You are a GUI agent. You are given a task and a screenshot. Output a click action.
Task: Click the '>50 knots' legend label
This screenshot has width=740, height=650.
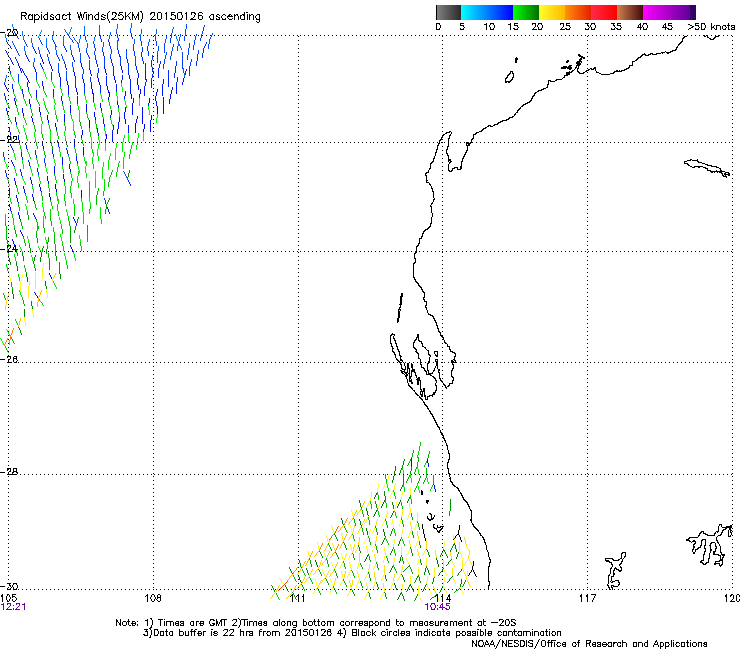pos(711,27)
